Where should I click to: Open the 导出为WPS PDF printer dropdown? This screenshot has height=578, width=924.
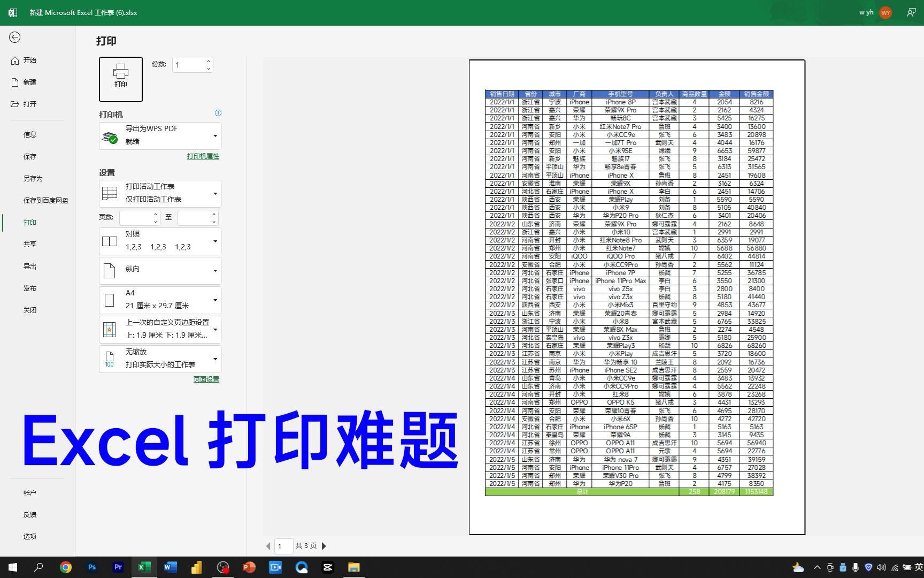(215, 135)
